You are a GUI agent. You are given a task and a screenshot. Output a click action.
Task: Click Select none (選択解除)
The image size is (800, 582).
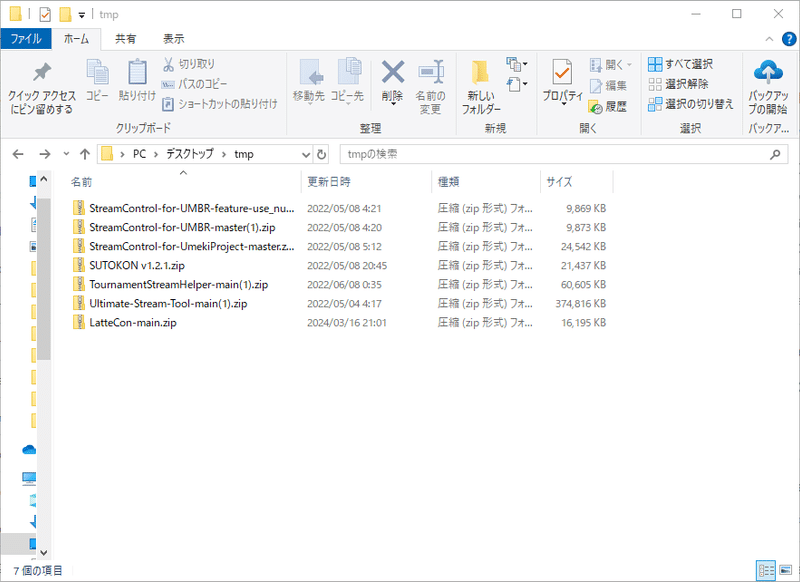pos(678,84)
